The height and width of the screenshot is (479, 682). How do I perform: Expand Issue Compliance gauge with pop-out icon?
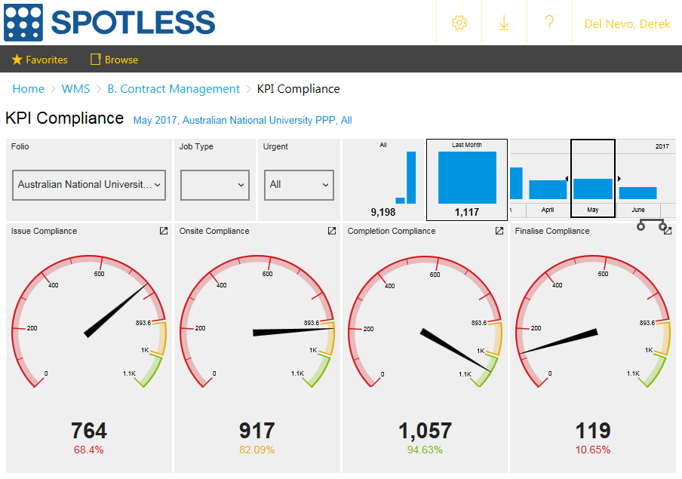coord(163,231)
